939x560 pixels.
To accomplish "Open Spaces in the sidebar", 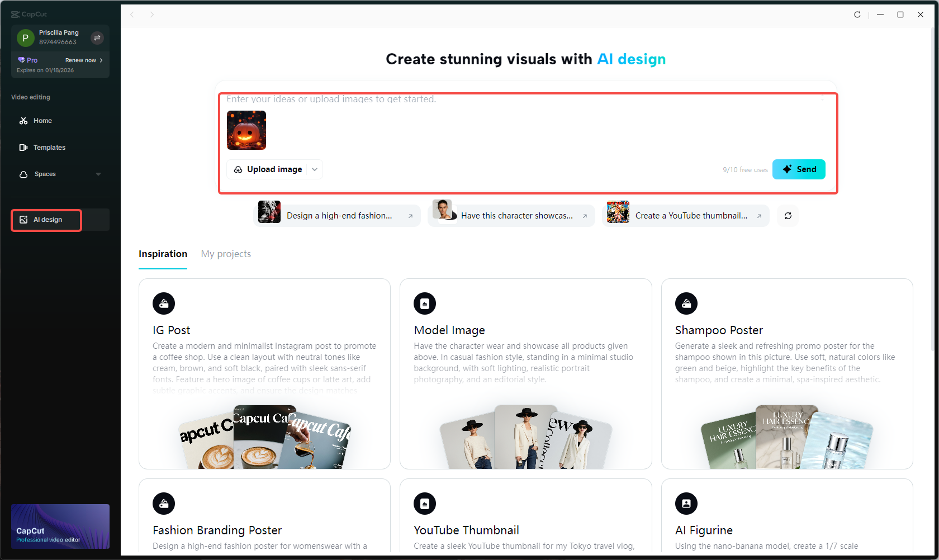I will pyautogui.click(x=45, y=173).
